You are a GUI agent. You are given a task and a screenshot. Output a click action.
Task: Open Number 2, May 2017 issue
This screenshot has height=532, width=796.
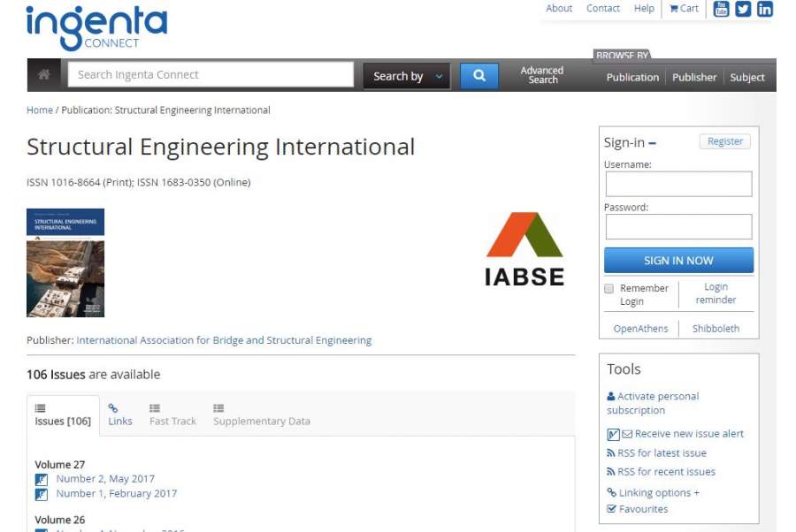pos(105,479)
